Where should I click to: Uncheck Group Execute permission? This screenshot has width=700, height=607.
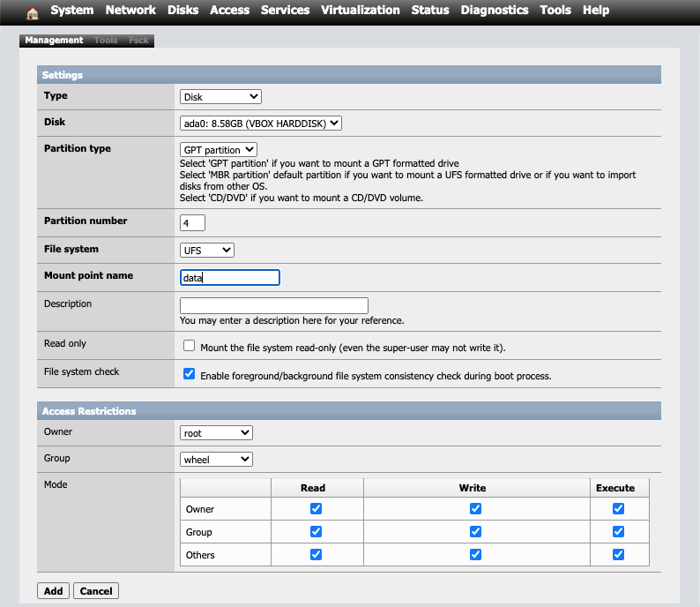pyautogui.click(x=618, y=531)
